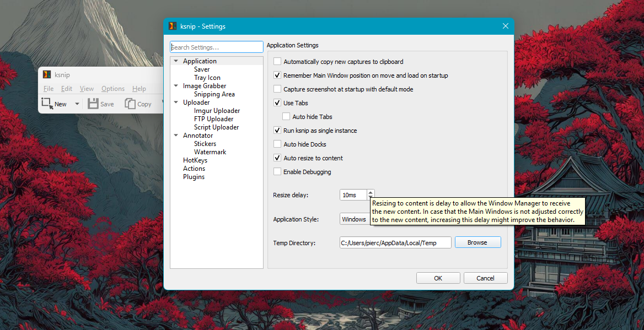Increase Resize delay with the up stepper arrow

pyautogui.click(x=371, y=192)
